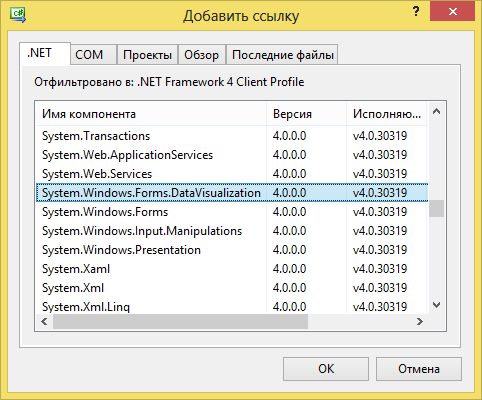482x400 pixels.
Task: Open the Проекты tab
Action: pos(147,54)
